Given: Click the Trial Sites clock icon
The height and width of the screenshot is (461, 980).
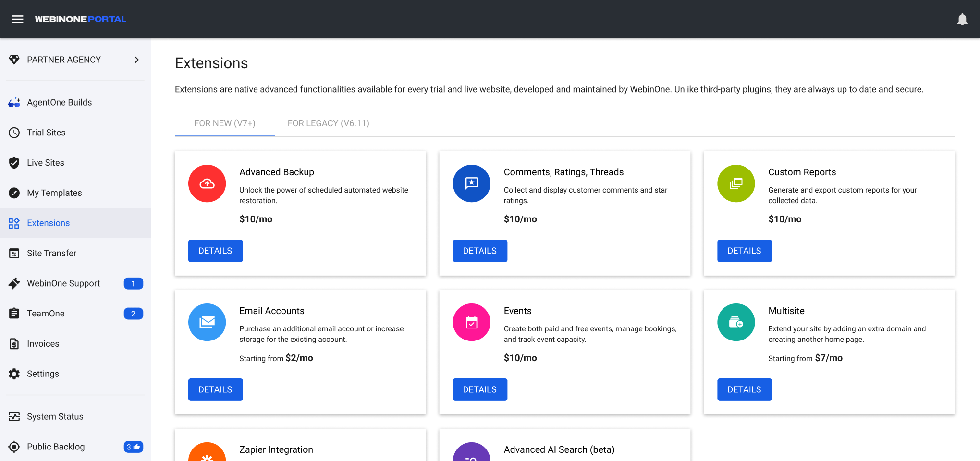Looking at the screenshot, I should point(14,133).
